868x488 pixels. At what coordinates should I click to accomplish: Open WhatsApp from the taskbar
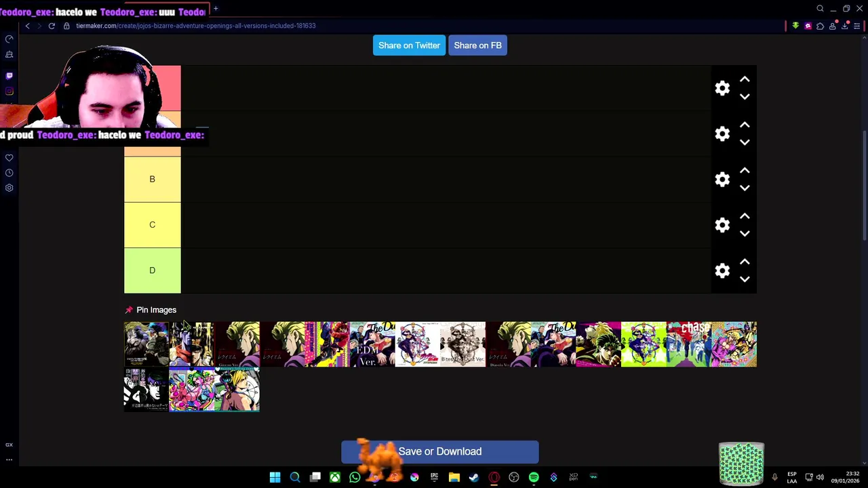pos(355,477)
